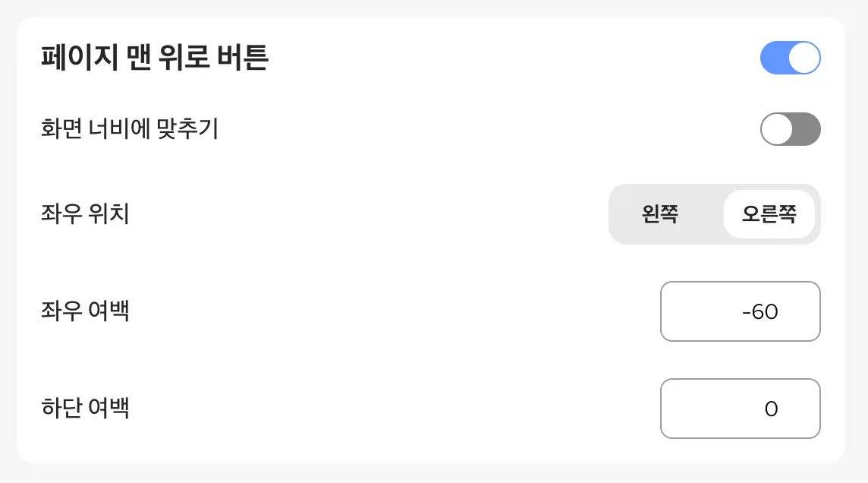This screenshot has height=483, width=868.
Task: Click the white knob of the blue toggle
Action: [804, 58]
